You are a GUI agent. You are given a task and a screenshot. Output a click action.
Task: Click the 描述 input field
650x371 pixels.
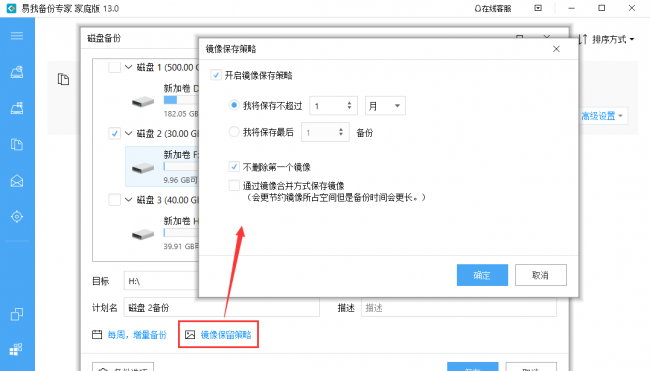coord(458,308)
